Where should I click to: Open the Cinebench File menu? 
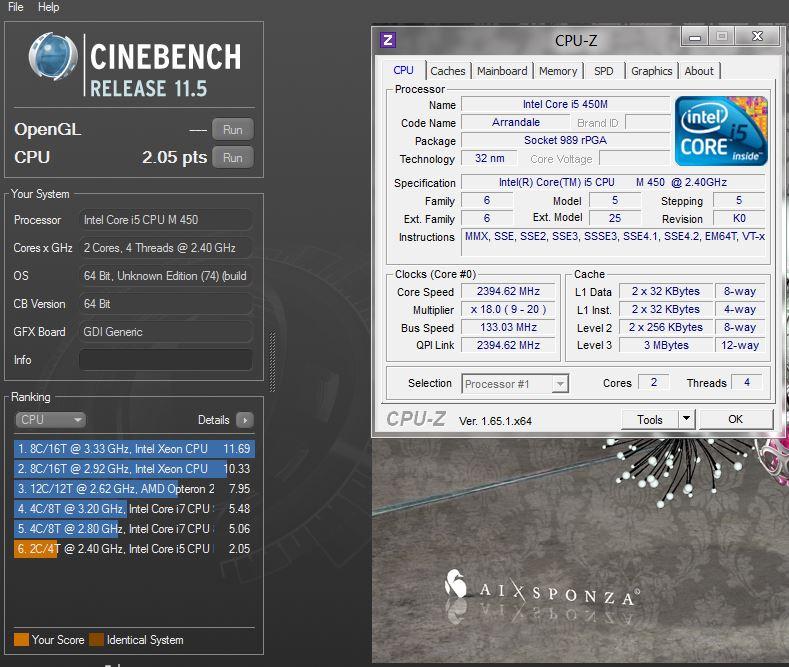point(16,7)
